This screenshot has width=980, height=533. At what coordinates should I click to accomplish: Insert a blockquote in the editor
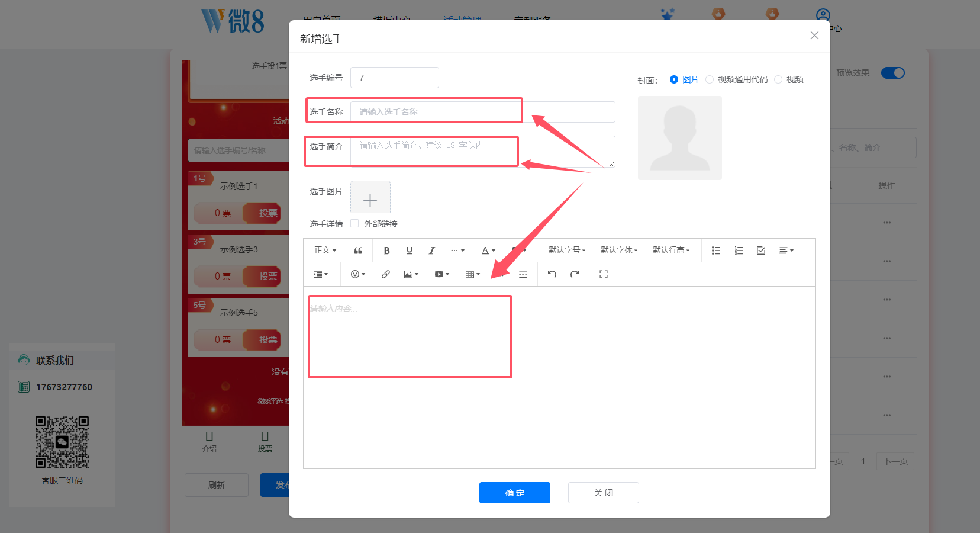point(358,251)
